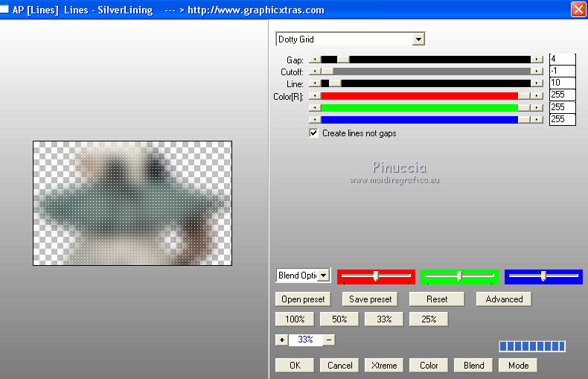Click the Cutoff slider thumb
The image size is (588, 379).
327,71
